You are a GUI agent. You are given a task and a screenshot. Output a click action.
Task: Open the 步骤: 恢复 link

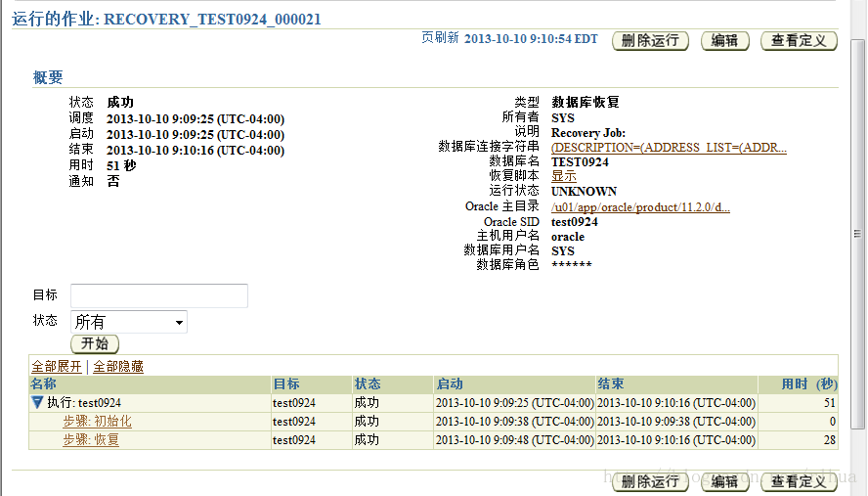pyautogui.click(x=91, y=440)
